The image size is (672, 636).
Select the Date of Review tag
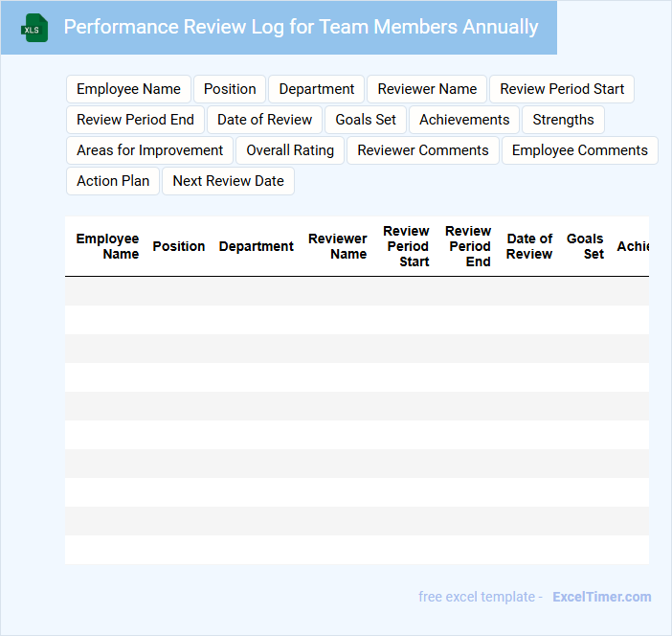tap(264, 120)
